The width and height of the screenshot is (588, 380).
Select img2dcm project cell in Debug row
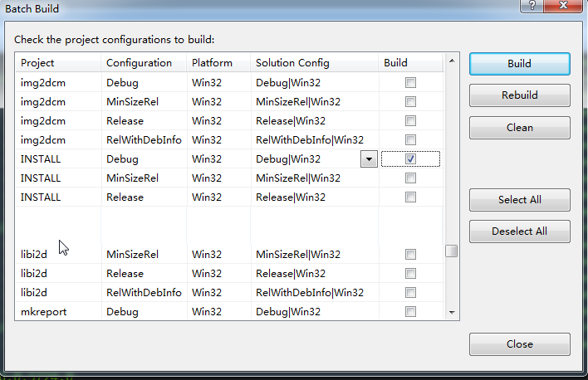[x=58, y=82]
